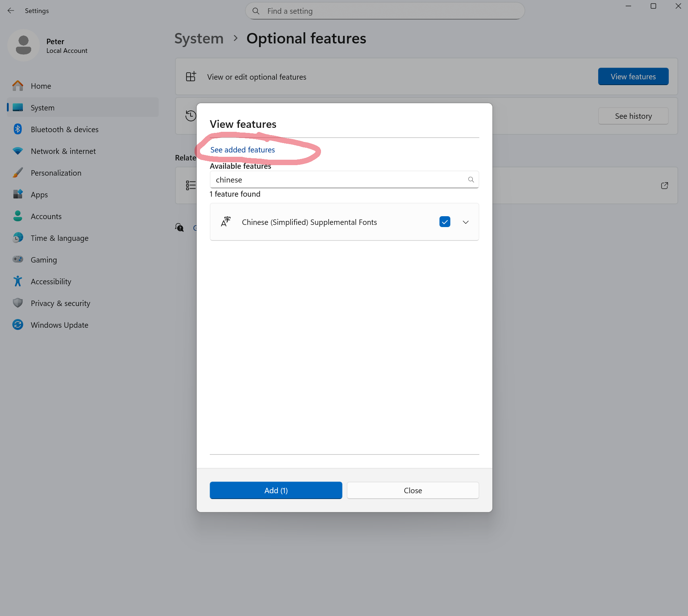Click the Available features search box

coord(344,180)
